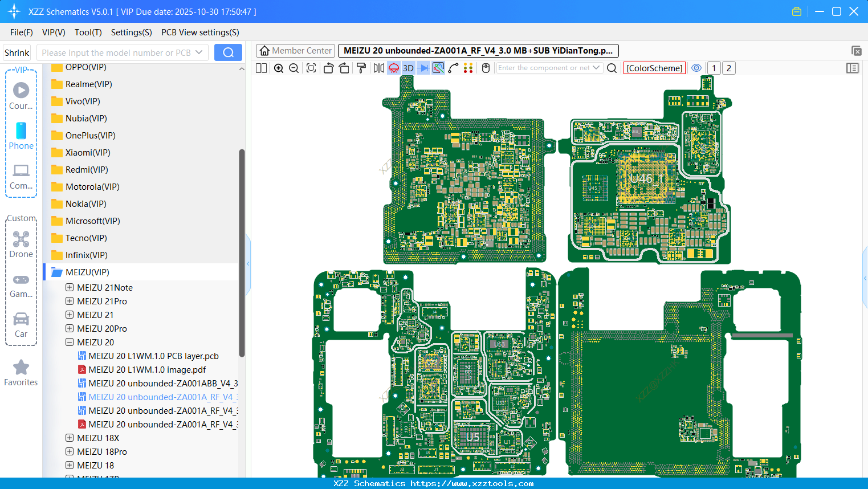The image size is (868, 489).
Task: Click the yellow toolbox icon in title bar
Action: [797, 11]
